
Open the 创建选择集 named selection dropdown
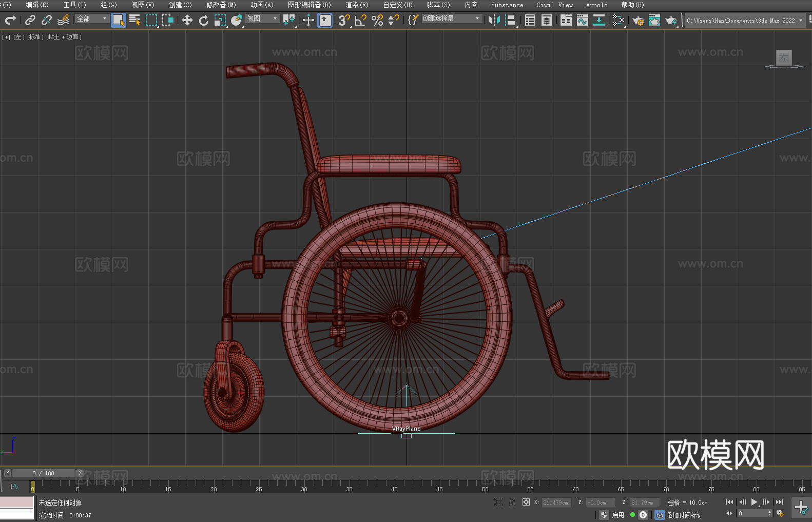pos(452,18)
